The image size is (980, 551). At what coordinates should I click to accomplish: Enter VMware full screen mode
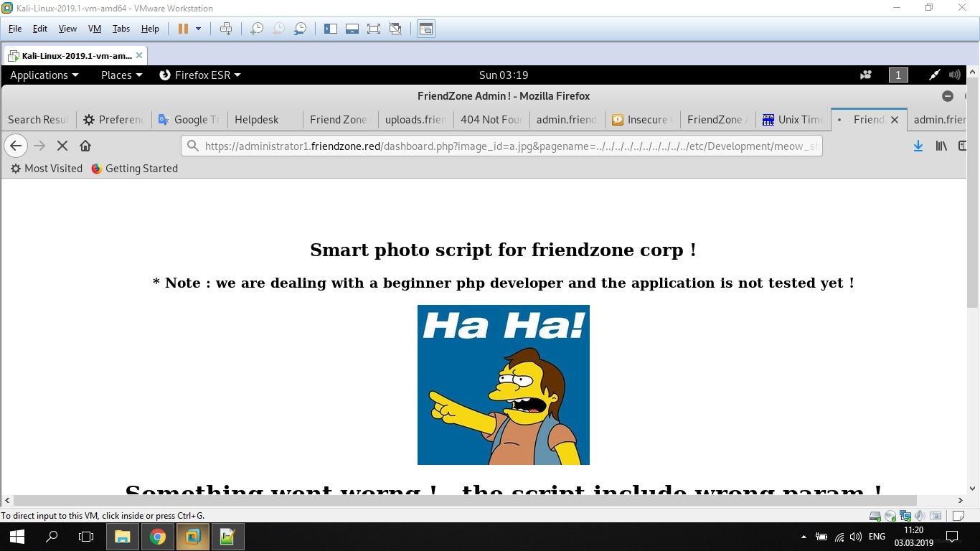pyautogui.click(x=373, y=29)
